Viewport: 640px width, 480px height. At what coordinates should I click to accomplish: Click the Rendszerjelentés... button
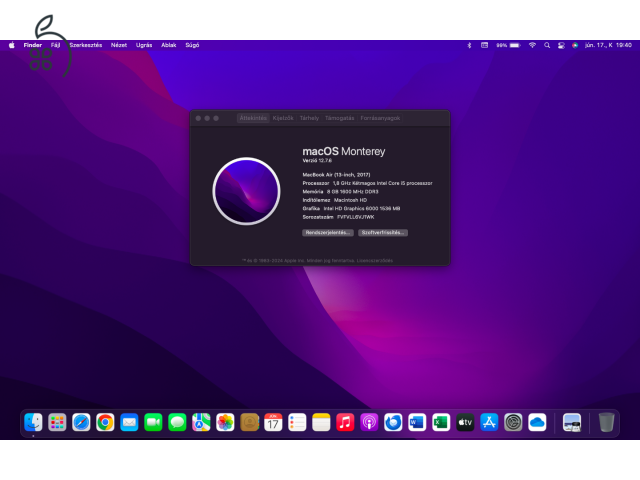click(328, 233)
